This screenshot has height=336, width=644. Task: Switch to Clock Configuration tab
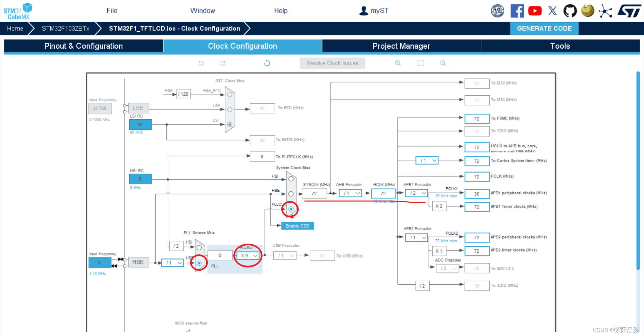[243, 46]
